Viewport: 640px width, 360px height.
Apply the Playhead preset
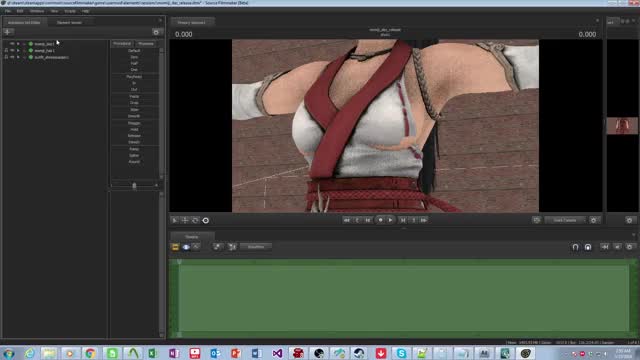[x=134, y=77]
